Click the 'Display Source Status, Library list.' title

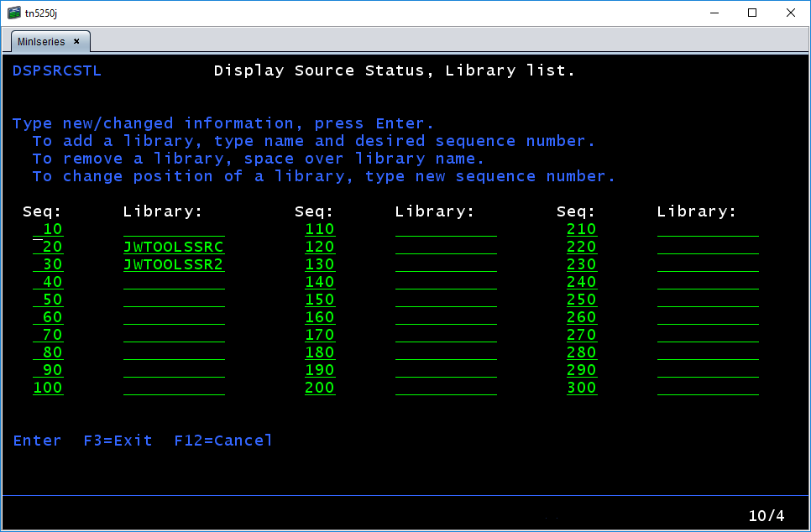(395, 70)
